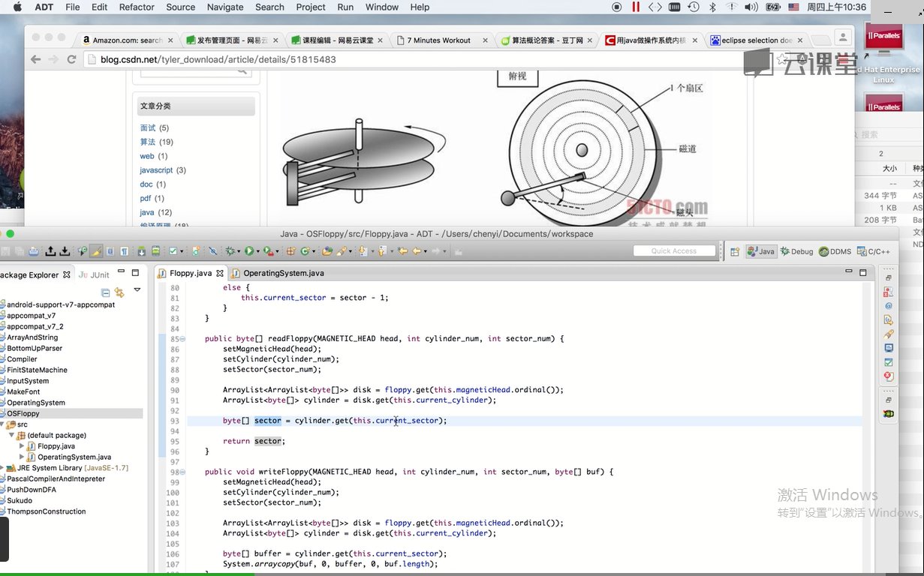Image resolution: width=924 pixels, height=576 pixels.
Task: Click the New Java Class icon
Action: point(306,251)
